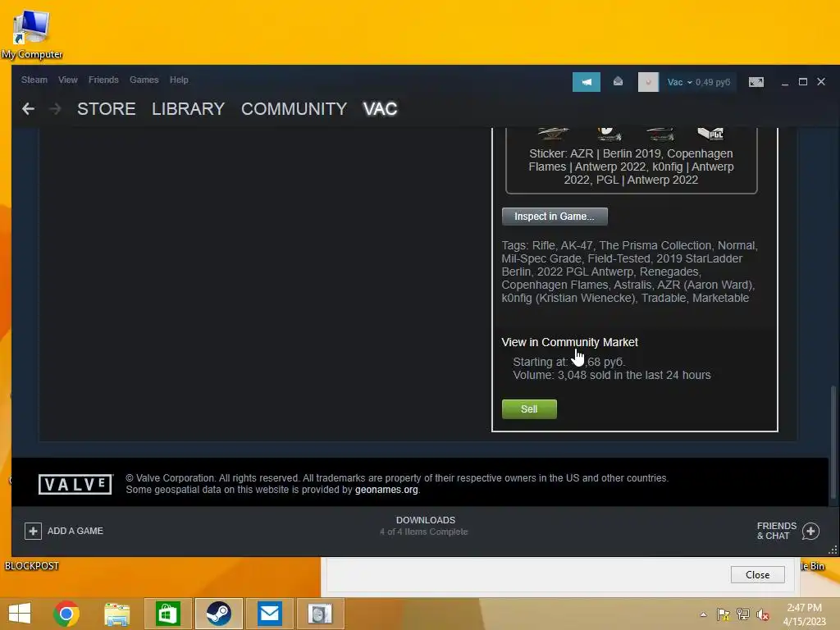Image resolution: width=840 pixels, height=630 pixels.
Task: Click the network tray icon
Action: click(743, 614)
